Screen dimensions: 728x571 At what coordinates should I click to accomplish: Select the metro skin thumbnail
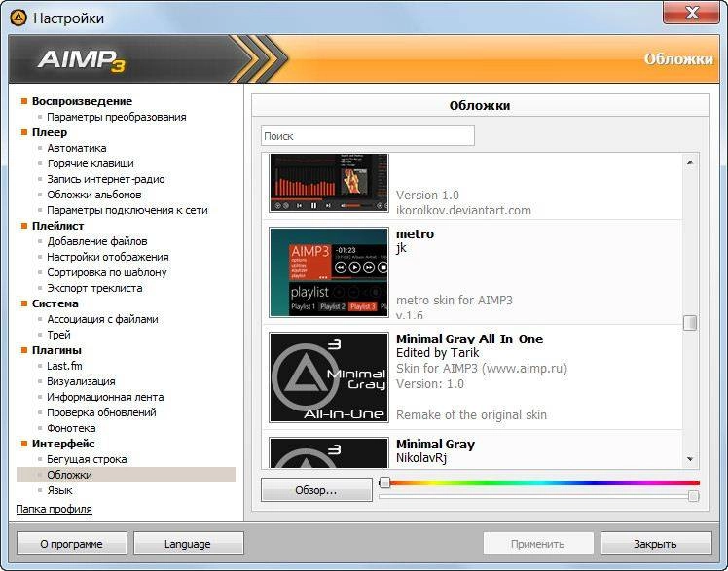(329, 272)
